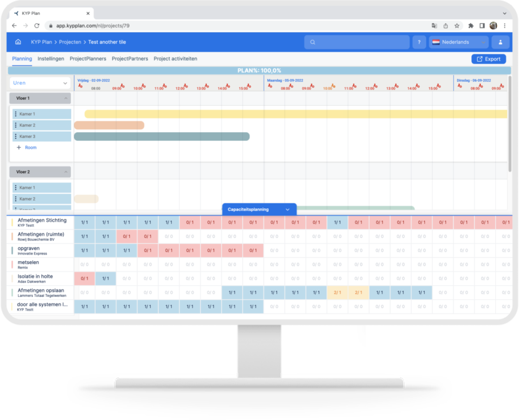Click the magnifier icon in the search bar
Image resolution: width=519 pixels, height=420 pixels.
(x=312, y=42)
